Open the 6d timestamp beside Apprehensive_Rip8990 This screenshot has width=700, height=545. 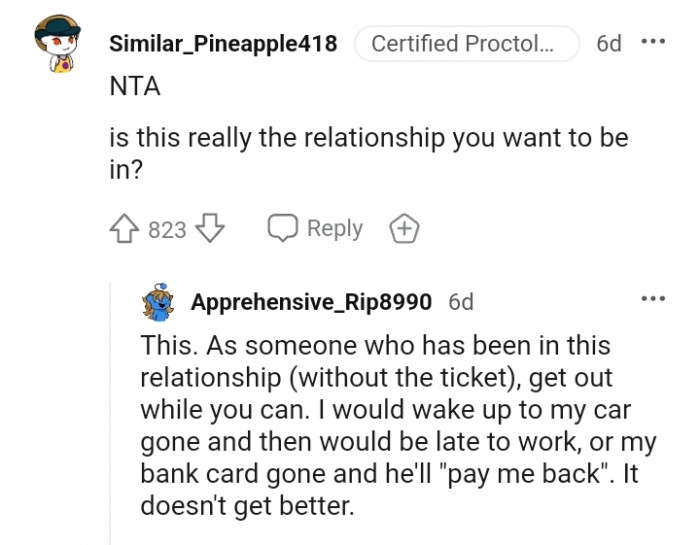pos(461,302)
